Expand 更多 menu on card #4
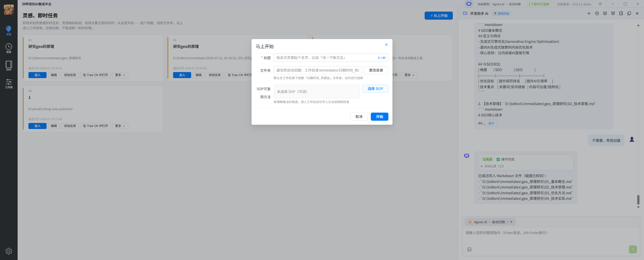644x260 pixels. coord(120,126)
